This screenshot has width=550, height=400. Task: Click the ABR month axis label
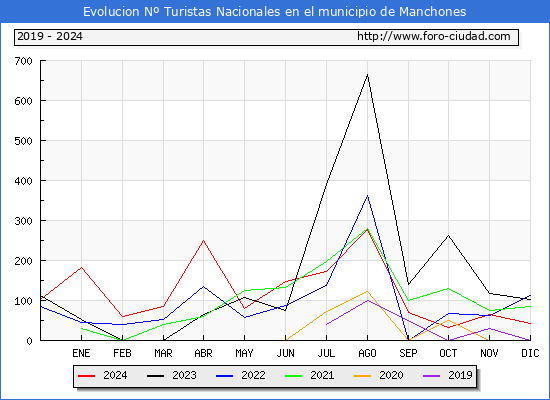[x=203, y=353]
